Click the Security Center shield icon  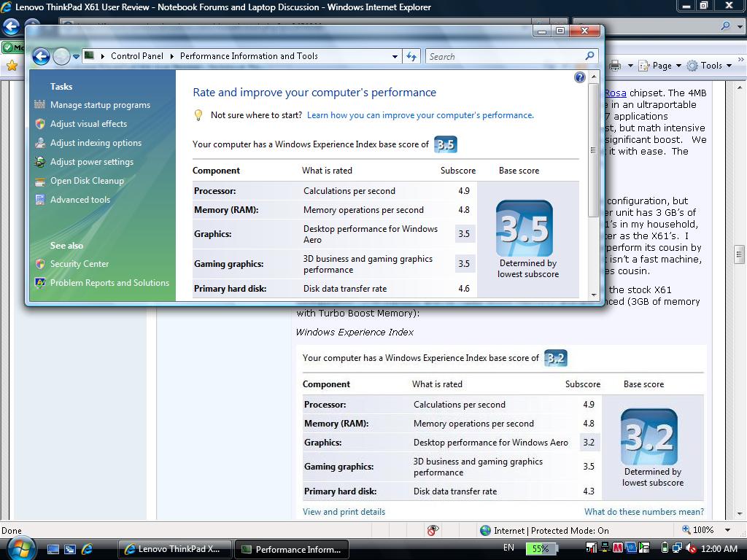[40, 264]
